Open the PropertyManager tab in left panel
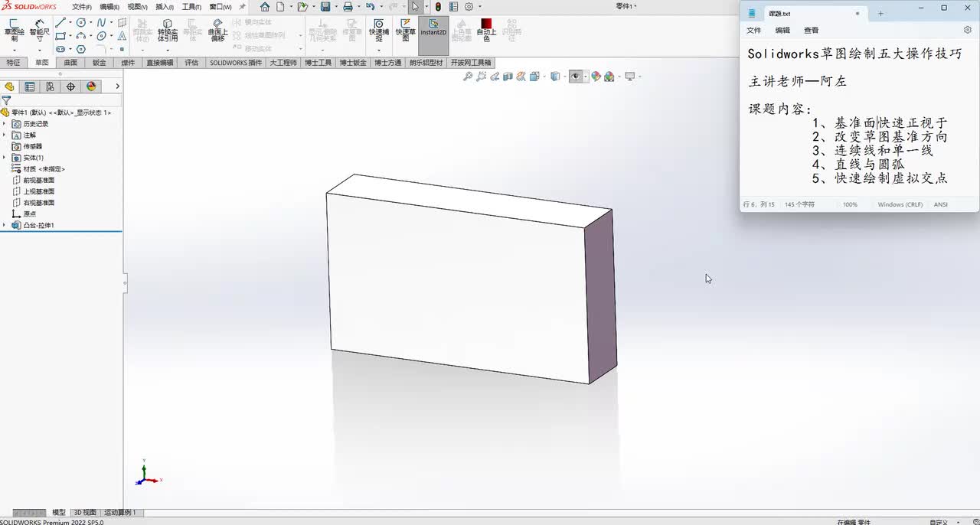 (30, 86)
